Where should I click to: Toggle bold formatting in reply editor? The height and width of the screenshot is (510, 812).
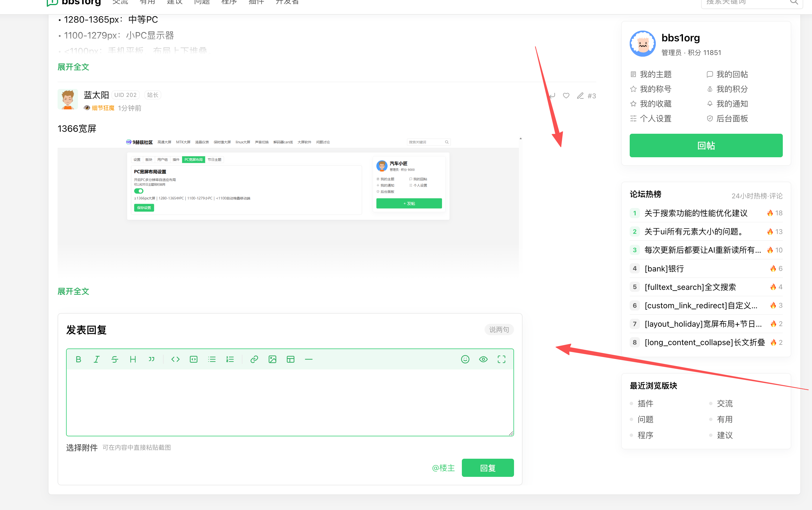pyautogui.click(x=78, y=359)
